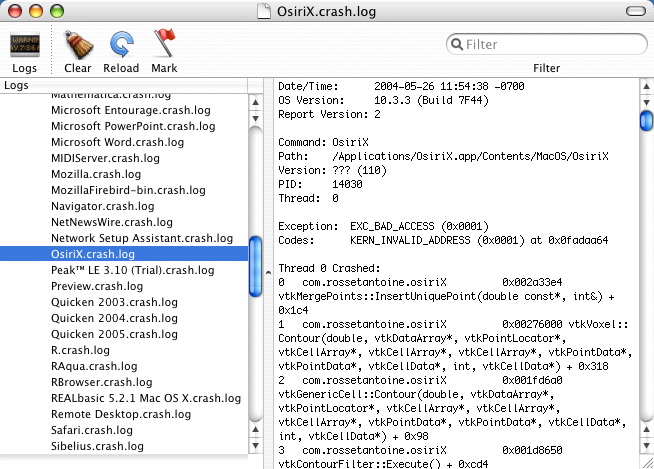Click into the Filter search field
654x469 pixels.
click(x=546, y=44)
